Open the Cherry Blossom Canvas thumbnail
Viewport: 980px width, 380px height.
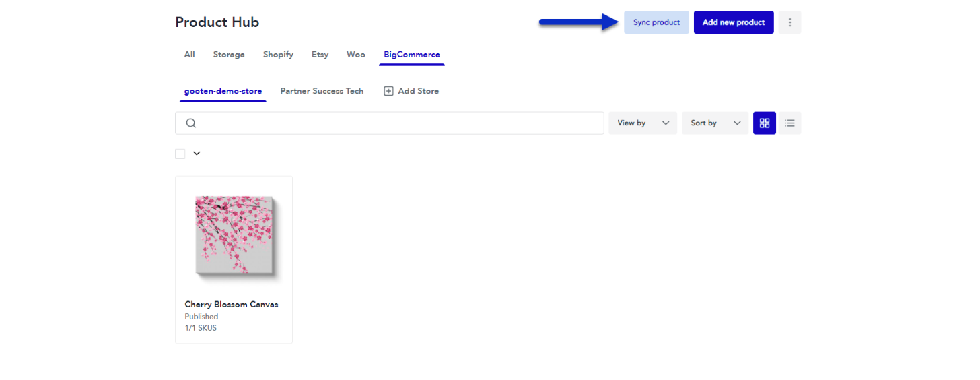tap(234, 235)
